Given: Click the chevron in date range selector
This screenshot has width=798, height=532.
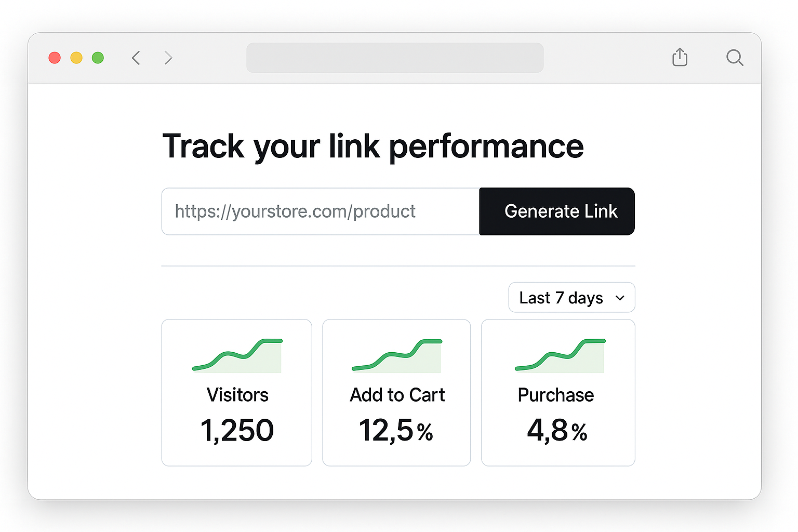Looking at the screenshot, I should click(x=620, y=298).
